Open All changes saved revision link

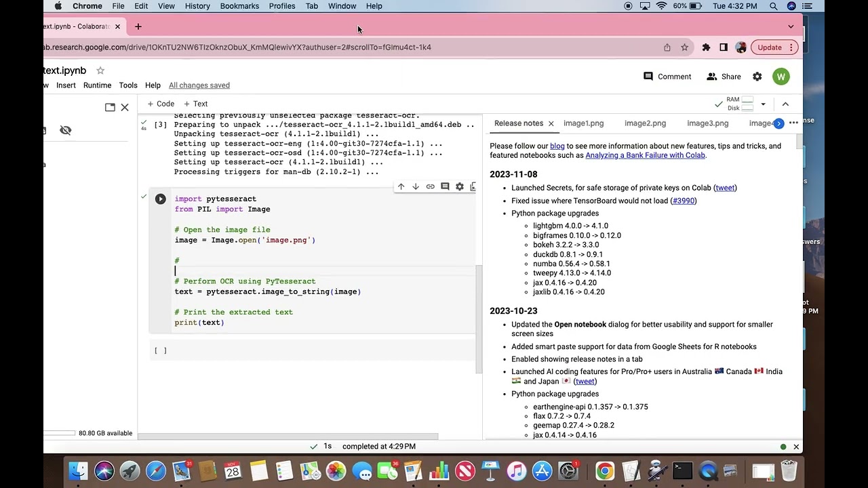pyautogui.click(x=199, y=85)
